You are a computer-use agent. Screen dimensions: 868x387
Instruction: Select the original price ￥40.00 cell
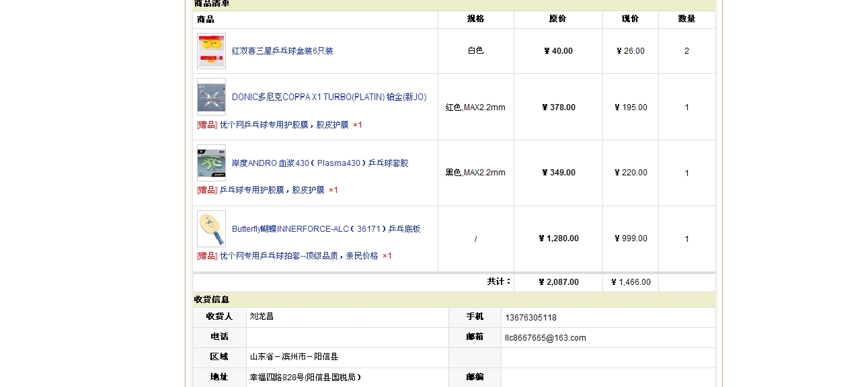pyautogui.click(x=558, y=51)
